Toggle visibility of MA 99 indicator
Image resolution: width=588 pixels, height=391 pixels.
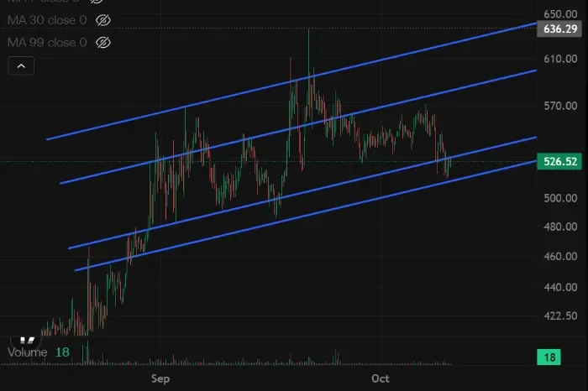click(x=103, y=43)
